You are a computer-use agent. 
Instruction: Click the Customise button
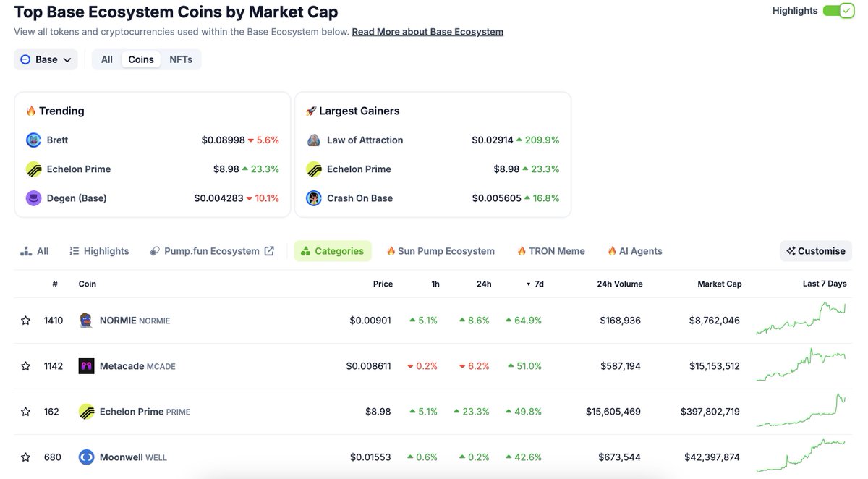click(x=816, y=251)
